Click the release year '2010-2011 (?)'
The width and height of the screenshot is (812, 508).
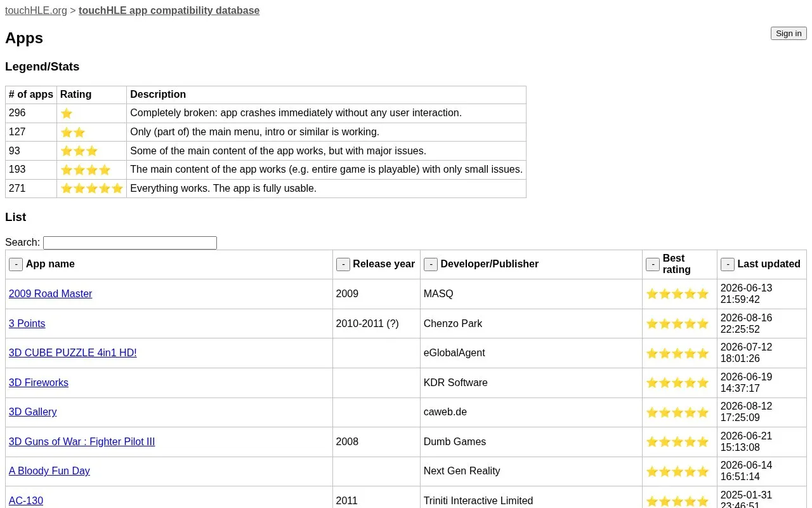click(367, 324)
